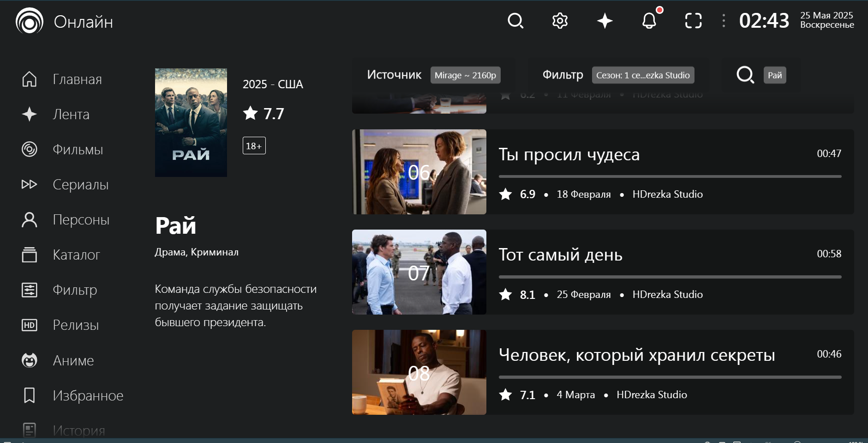Click the 7.1 episode rating
This screenshot has height=443, width=868.
(x=527, y=395)
